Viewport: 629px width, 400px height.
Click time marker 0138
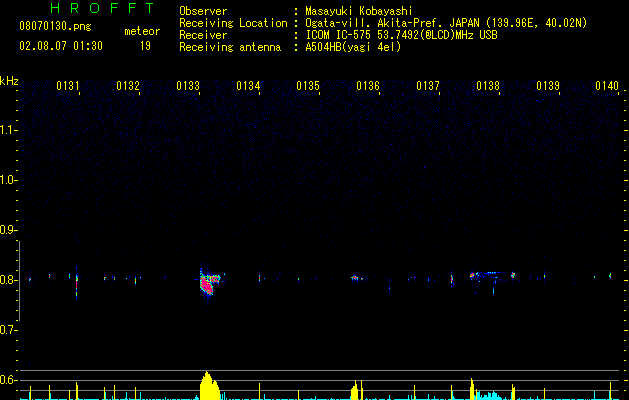[488, 86]
